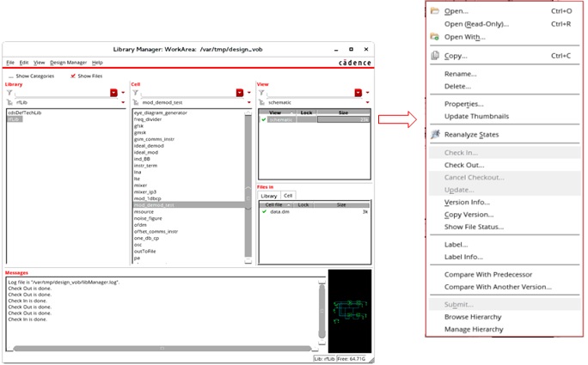The height and width of the screenshot is (365, 588).
Task: Click the hierarchy icon beside schematic field
Action: tap(261, 102)
